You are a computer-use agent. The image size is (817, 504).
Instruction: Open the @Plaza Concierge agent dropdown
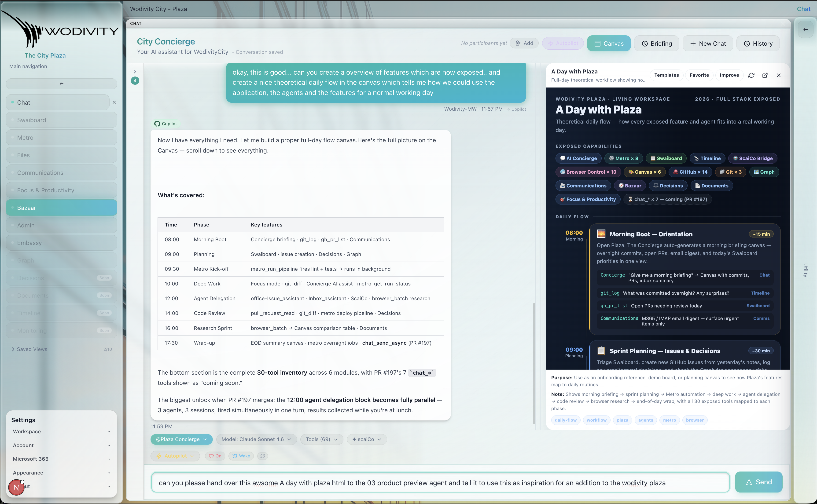point(181,439)
